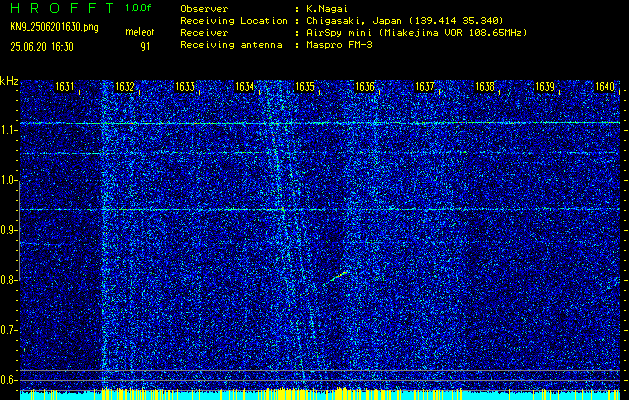Image resolution: width=629 pixels, height=400 pixels.
Task: Click the AirSpy mini receiver text
Action: point(416,33)
